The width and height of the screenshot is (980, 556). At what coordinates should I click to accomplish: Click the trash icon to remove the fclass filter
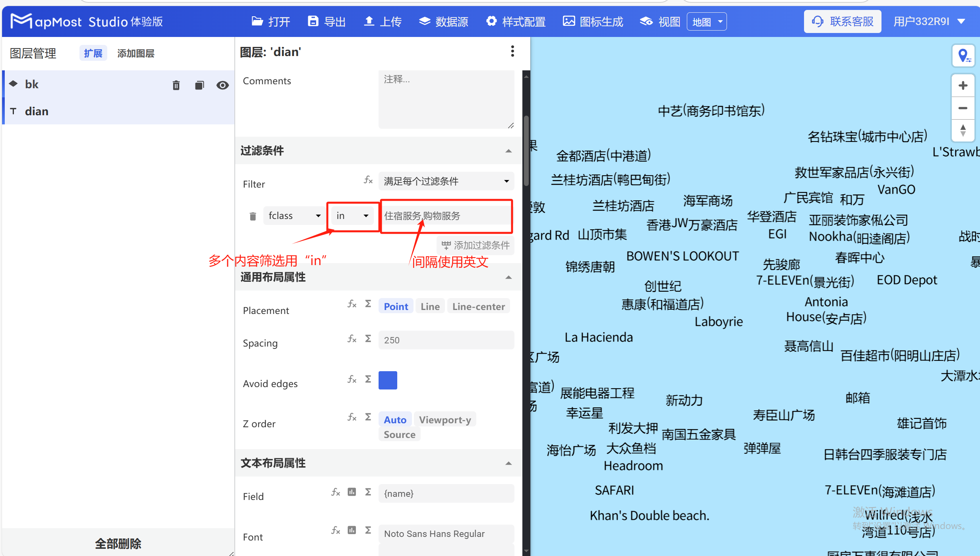point(252,216)
